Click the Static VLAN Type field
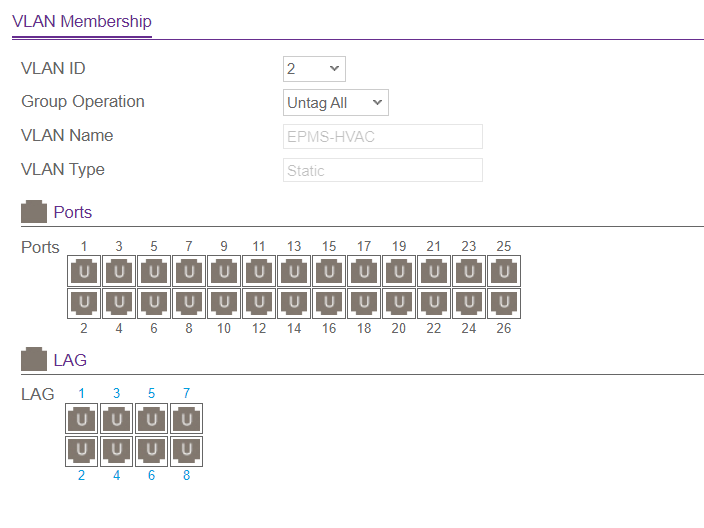 coord(383,170)
